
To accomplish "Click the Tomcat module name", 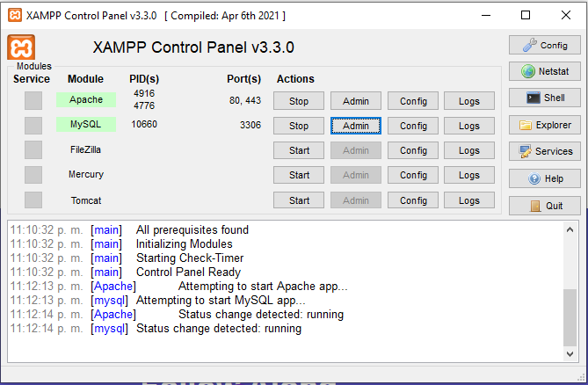I will [86, 200].
